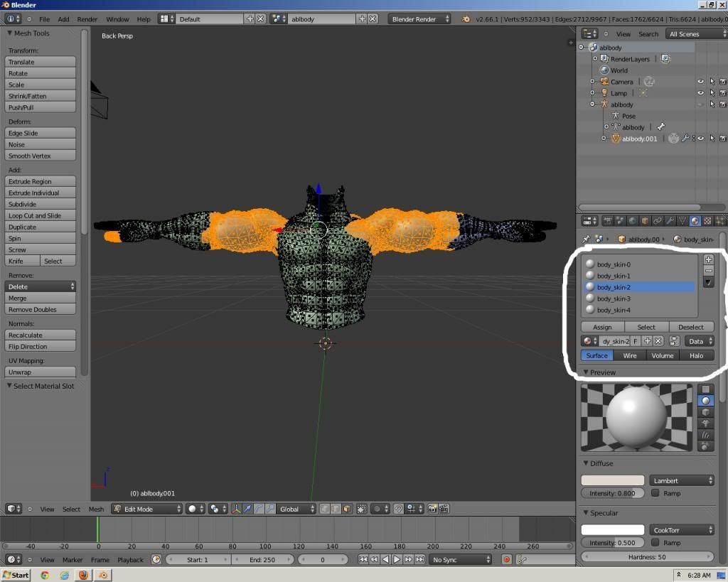This screenshot has width=728, height=582.
Task: Open the Render menu
Action: pyautogui.click(x=87, y=19)
